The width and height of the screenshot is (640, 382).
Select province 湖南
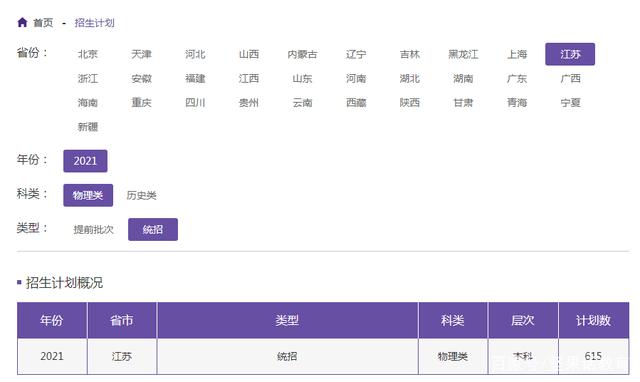[x=463, y=78]
